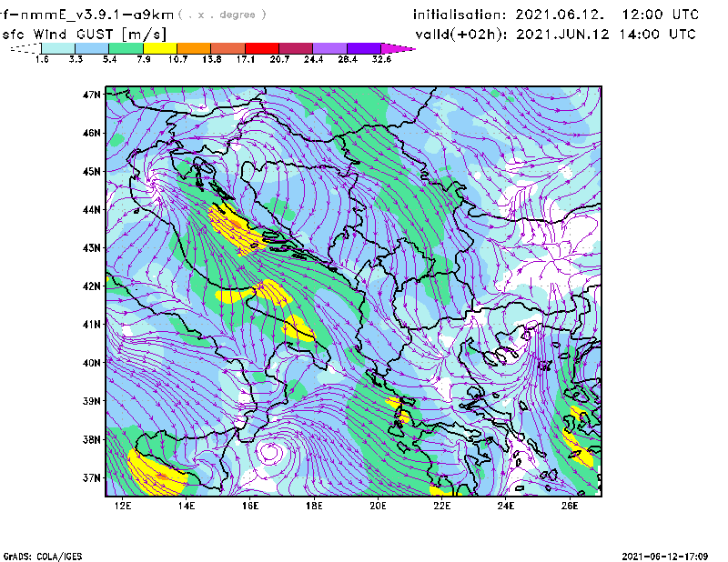Click the "14E" longitude label

pos(187,506)
